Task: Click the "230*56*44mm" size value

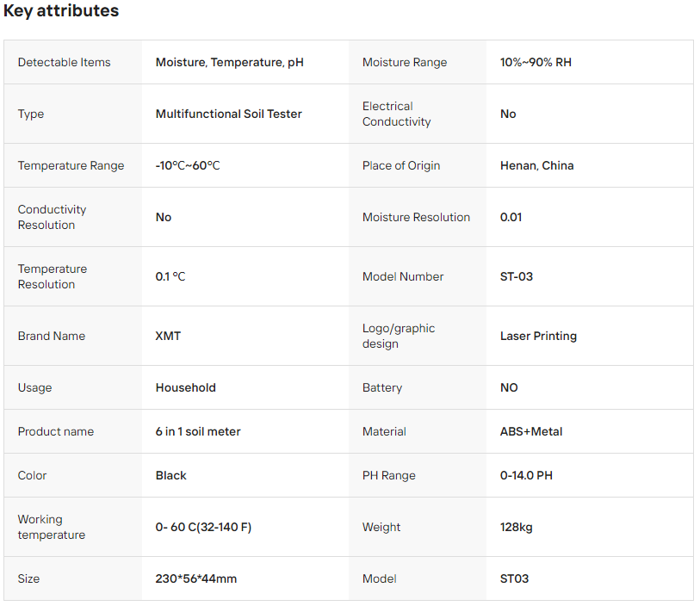Action: coord(195,578)
